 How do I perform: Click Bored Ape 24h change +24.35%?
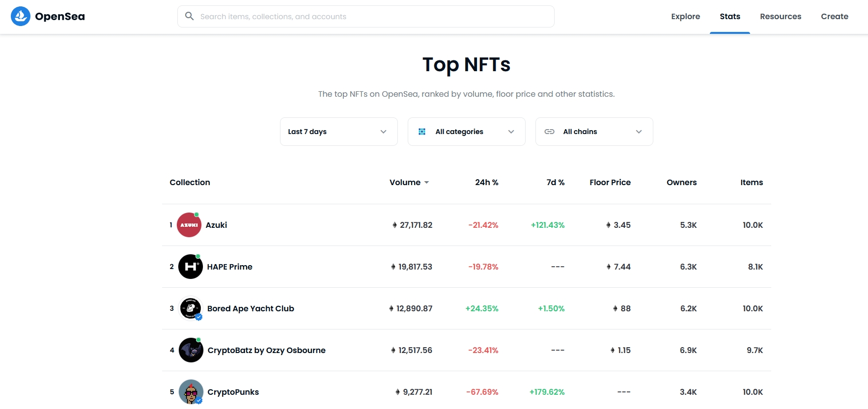[x=482, y=308]
